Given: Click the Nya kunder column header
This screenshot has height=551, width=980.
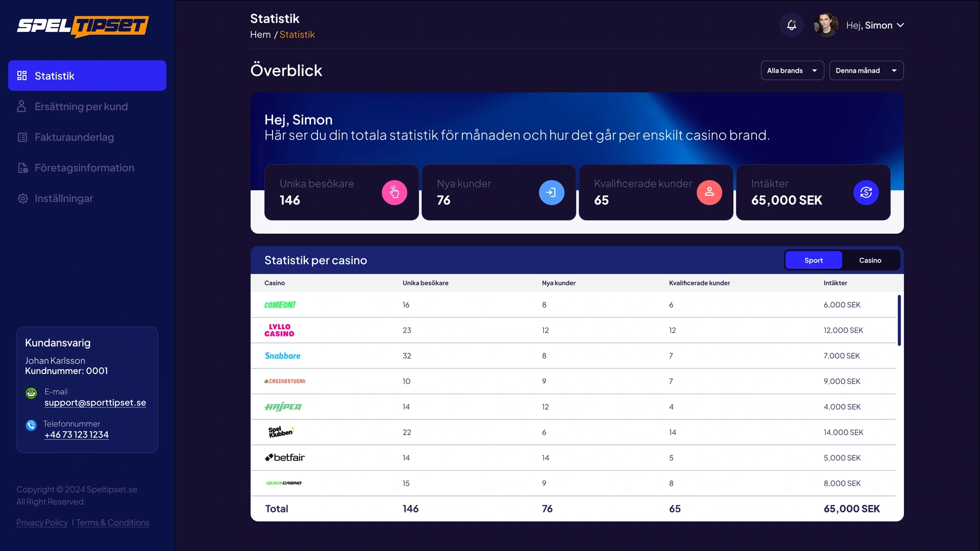Looking at the screenshot, I should coord(559,283).
